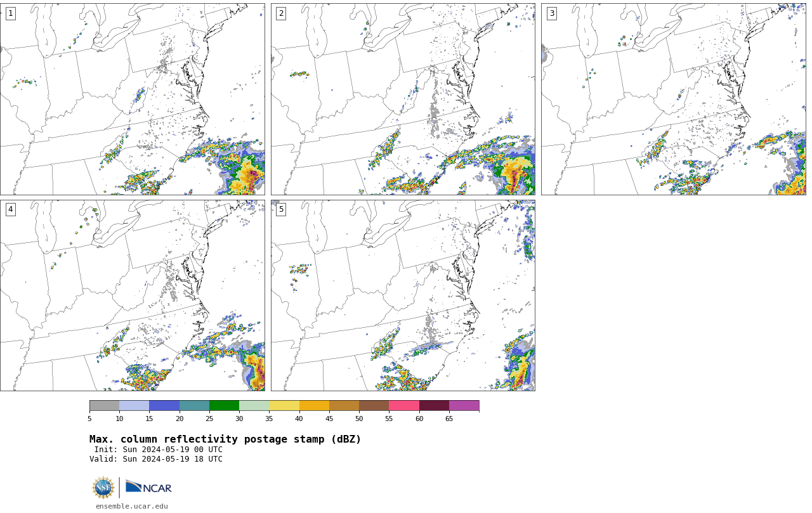Click the panel number label 4
This screenshot has width=812, height=513.
click(10, 209)
